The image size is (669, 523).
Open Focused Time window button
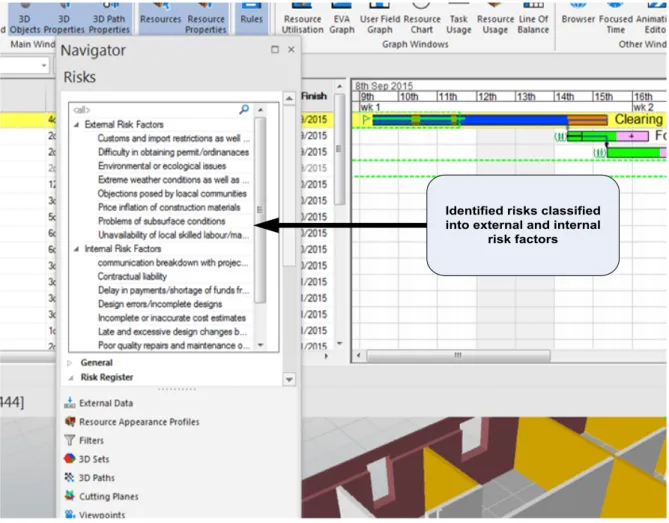[x=616, y=19]
